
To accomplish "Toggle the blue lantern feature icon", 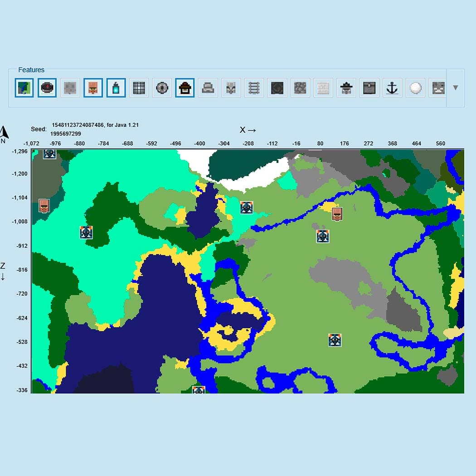I will 116,88.
